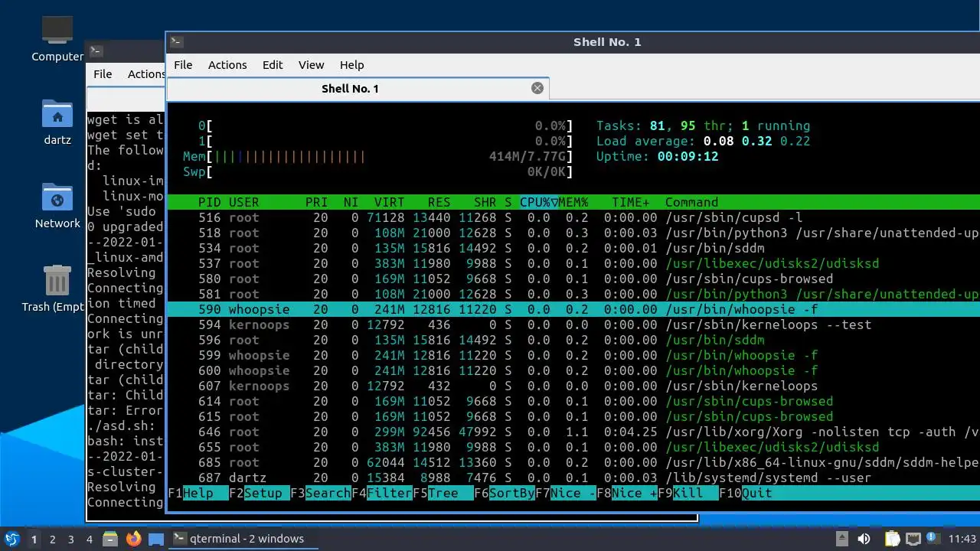Select PID 594 kerneloops --test row
Image resolution: width=980 pixels, height=551 pixels.
pos(573,324)
